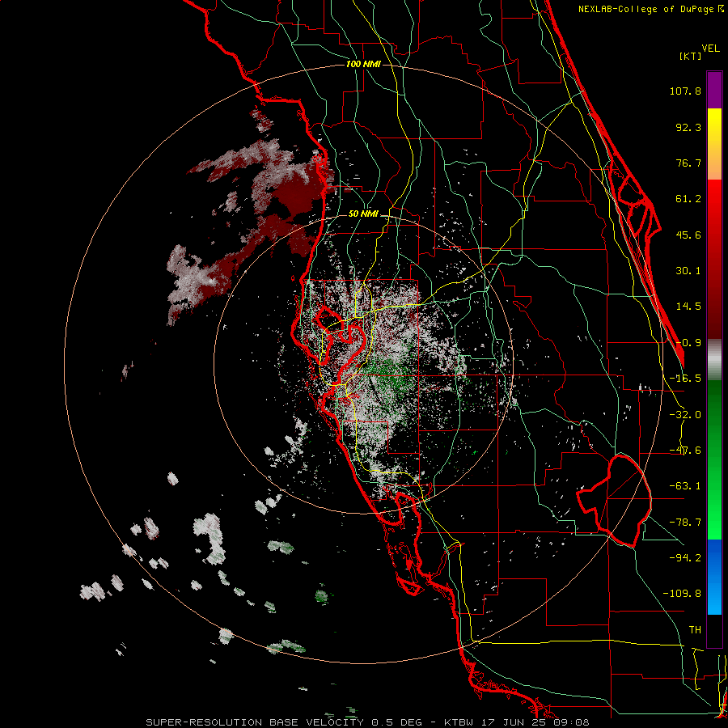Click the blue segment of the velocity color bar

coord(714,577)
